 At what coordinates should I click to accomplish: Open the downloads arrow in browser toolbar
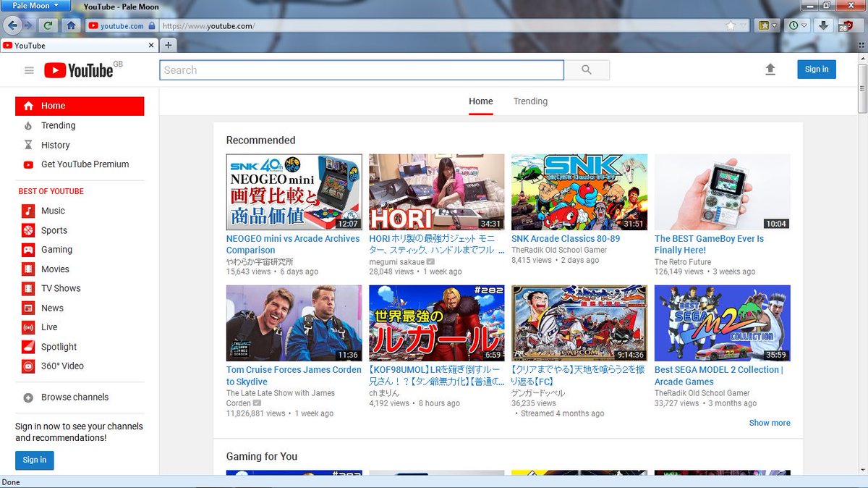[x=823, y=25]
